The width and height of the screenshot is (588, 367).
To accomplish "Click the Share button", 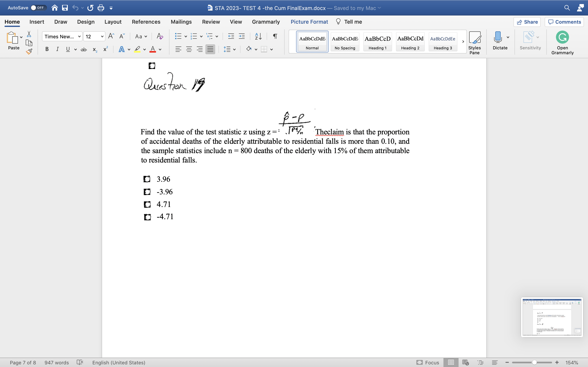I will point(527,22).
